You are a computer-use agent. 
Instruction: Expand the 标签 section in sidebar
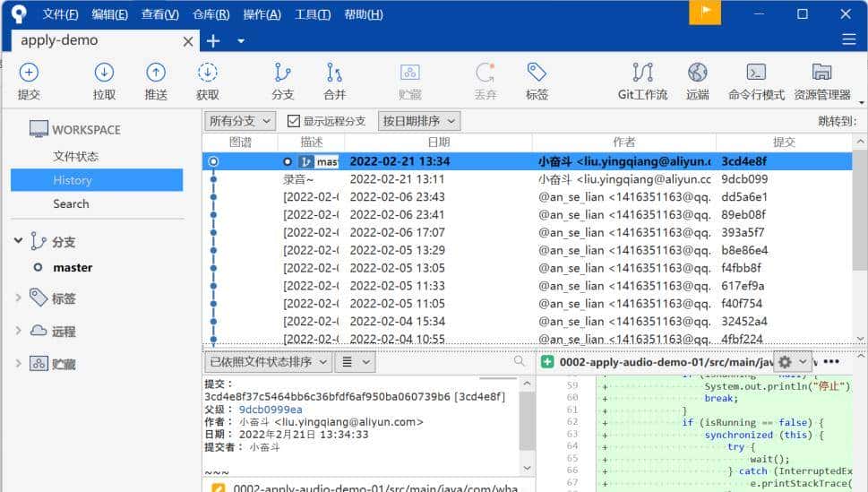pyautogui.click(x=18, y=298)
